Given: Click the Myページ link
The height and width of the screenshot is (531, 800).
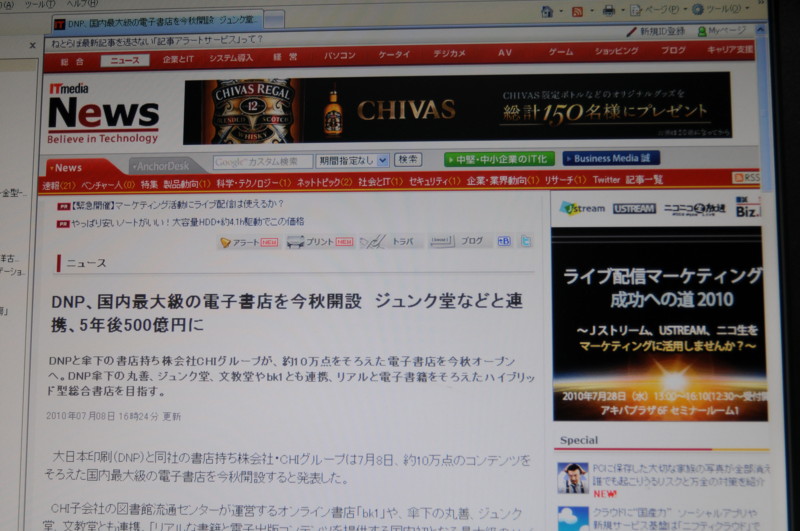Looking at the screenshot, I should (721, 31).
